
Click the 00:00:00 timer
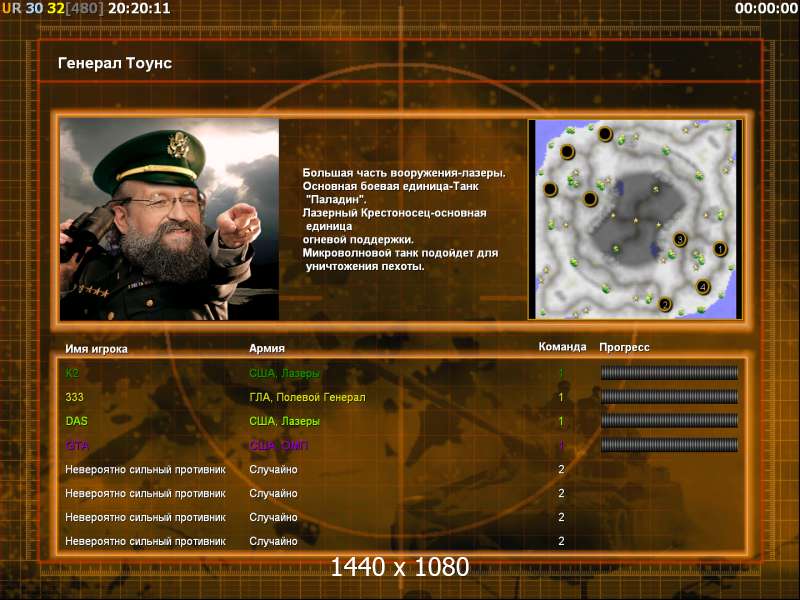click(766, 8)
